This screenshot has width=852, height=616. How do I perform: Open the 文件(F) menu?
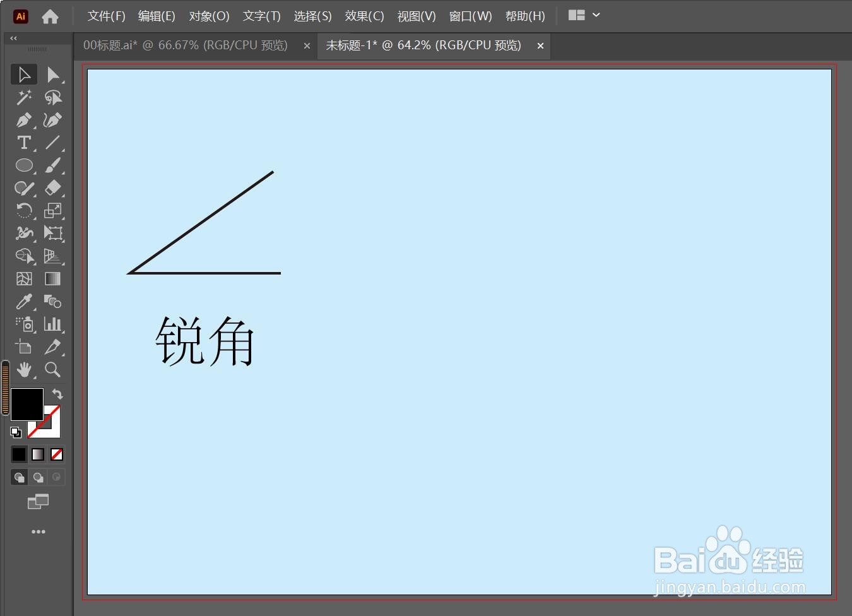(x=106, y=16)
